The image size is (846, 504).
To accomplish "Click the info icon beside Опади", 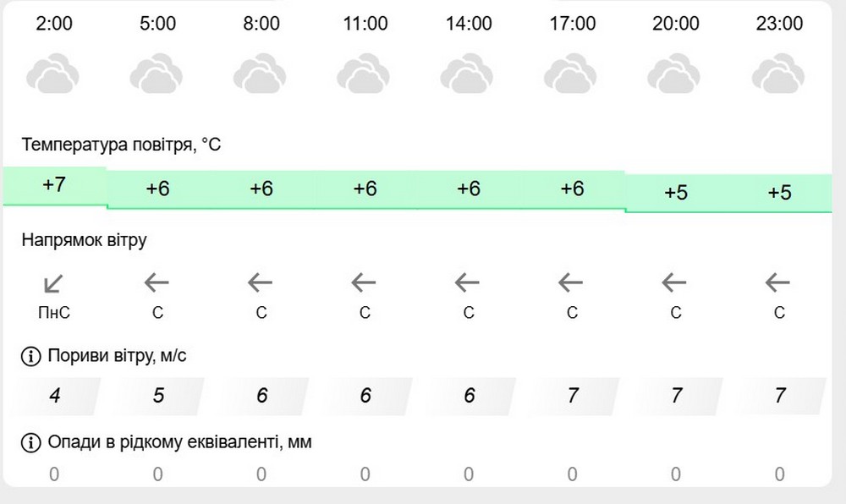I will [x=30, y=442].
